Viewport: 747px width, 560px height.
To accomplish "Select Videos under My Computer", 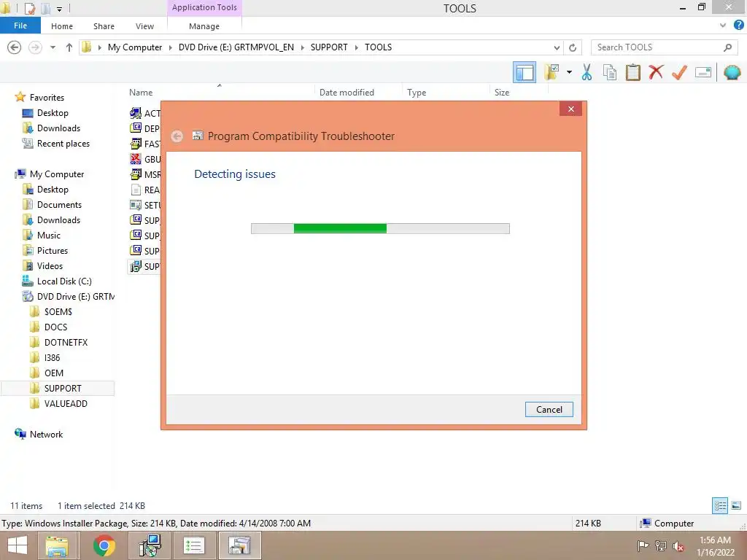I will point(50,265).
